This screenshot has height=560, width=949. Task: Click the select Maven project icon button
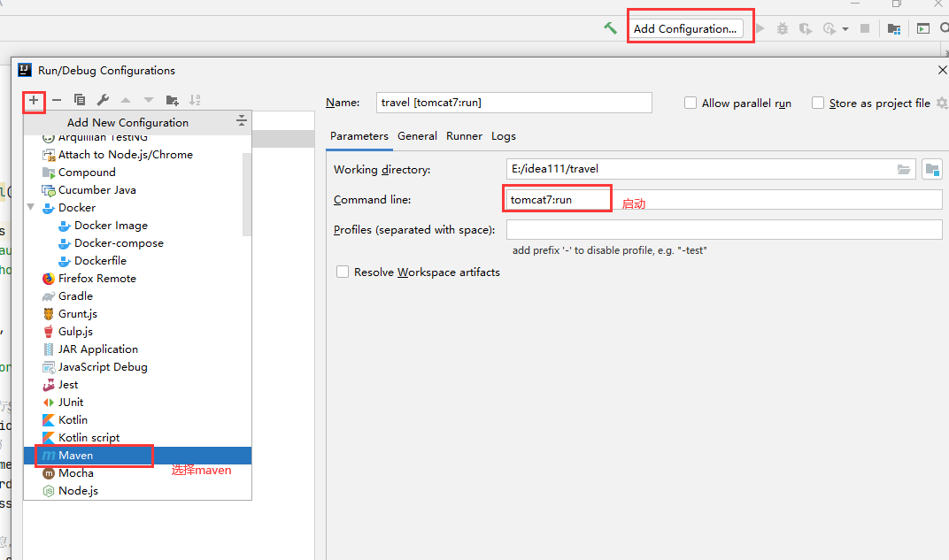(x=932, y=169)
